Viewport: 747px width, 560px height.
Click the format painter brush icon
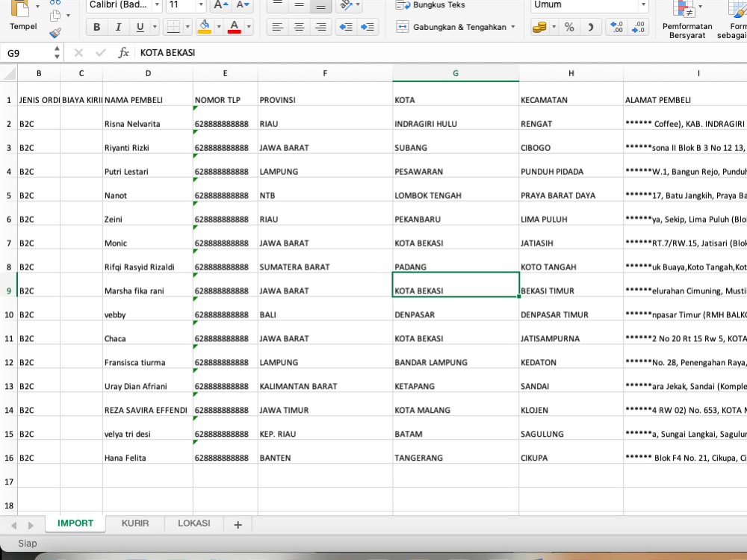(55, 32)
